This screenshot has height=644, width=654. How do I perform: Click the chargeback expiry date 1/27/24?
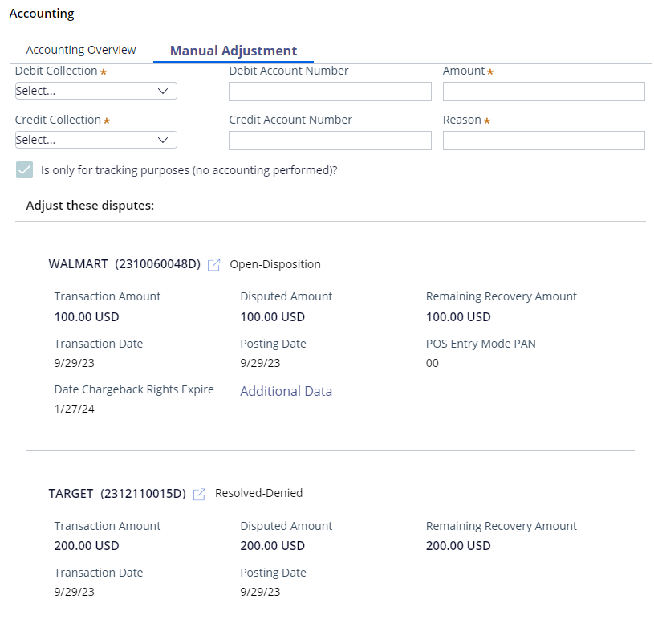pyautogui.click(x=75, y=409)
